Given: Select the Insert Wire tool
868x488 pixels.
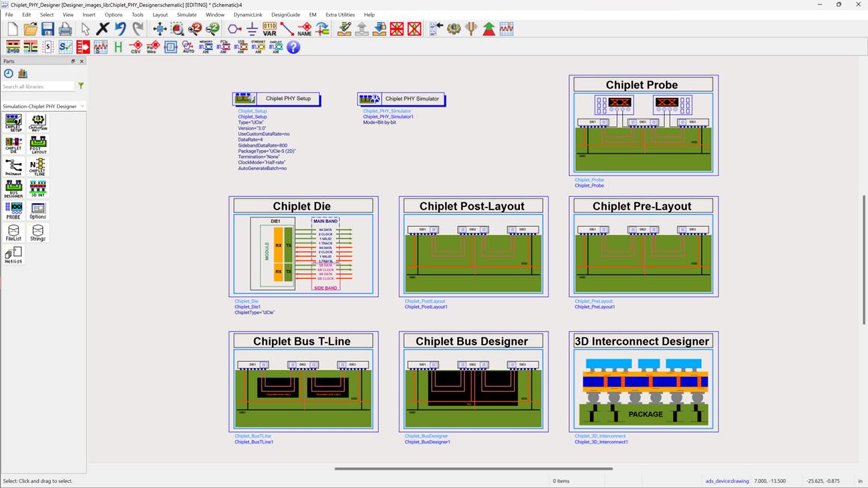Looking at the screenshot, I should click(287, 29).
